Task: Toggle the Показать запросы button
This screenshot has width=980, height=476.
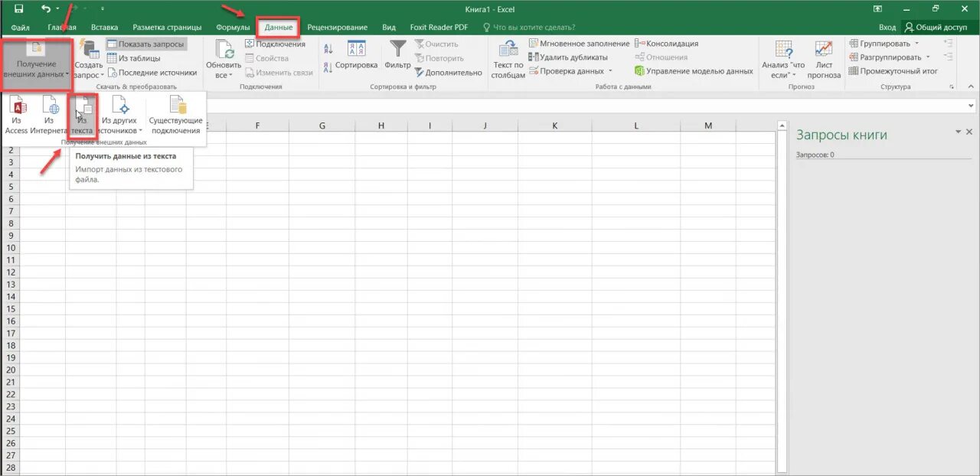Action: (145, 44)
